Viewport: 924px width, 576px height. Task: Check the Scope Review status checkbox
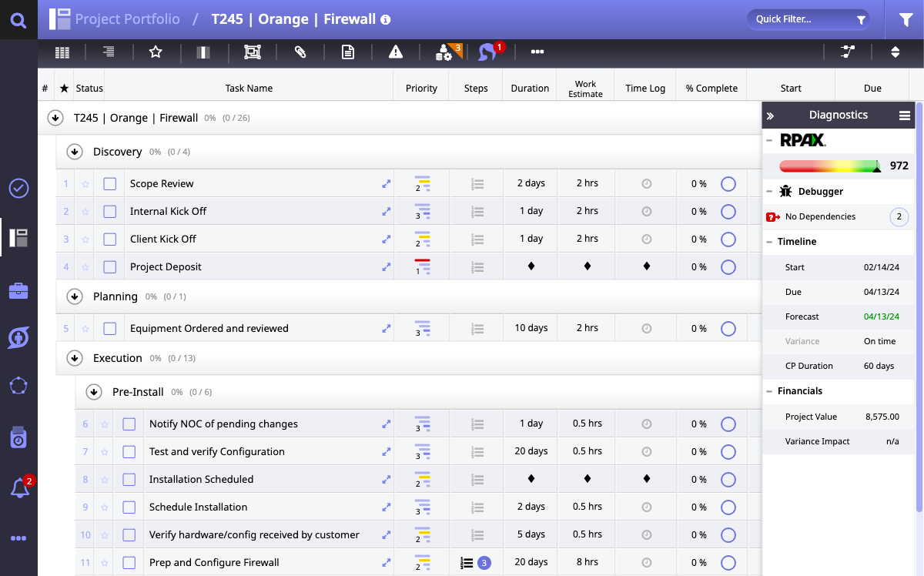(x=110, y=184)
